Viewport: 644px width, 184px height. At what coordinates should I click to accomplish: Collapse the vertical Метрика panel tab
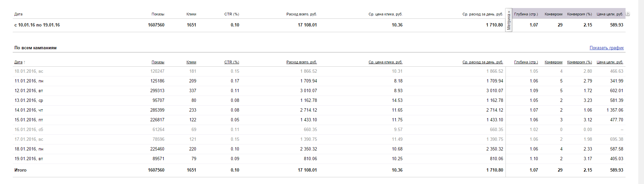click(x=509, y=20)
